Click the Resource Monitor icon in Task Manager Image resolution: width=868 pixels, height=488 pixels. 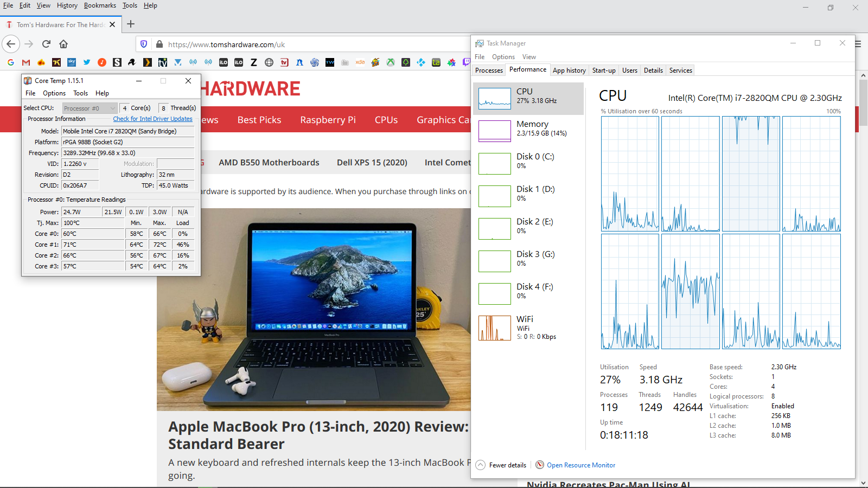[540, 465]
